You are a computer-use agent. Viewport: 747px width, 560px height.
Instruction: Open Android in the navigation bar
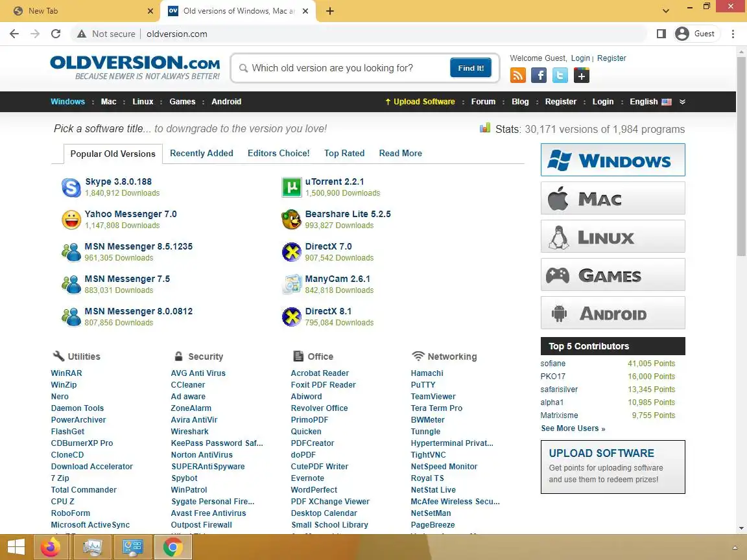[226, 101]
